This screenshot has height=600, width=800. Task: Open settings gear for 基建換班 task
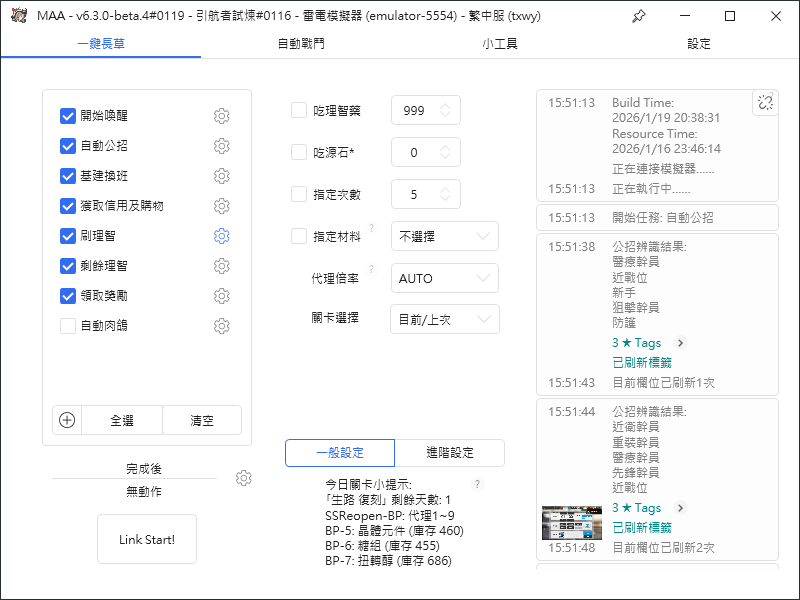222,176
